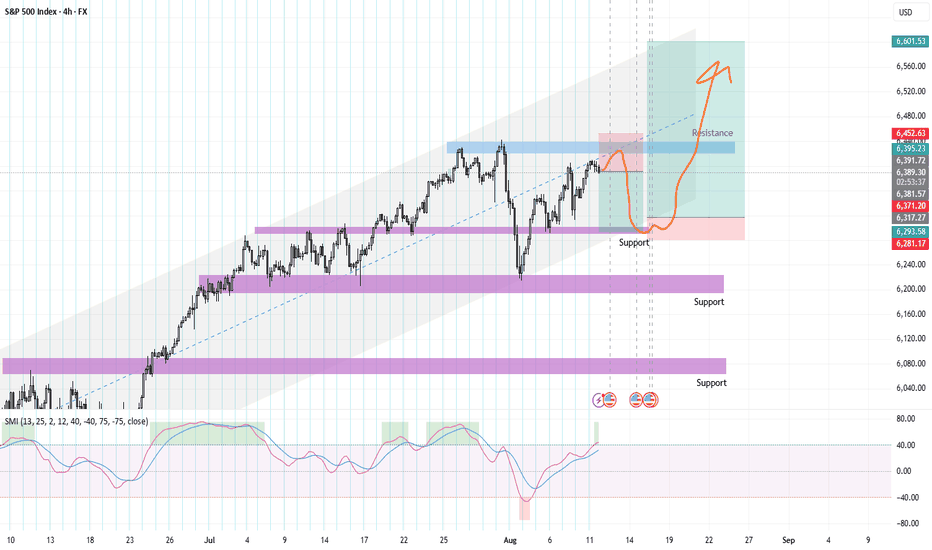Screen dimensions: 932x550
Task: Click 6,040.00 on the price axis
Action: pos(911,388)
